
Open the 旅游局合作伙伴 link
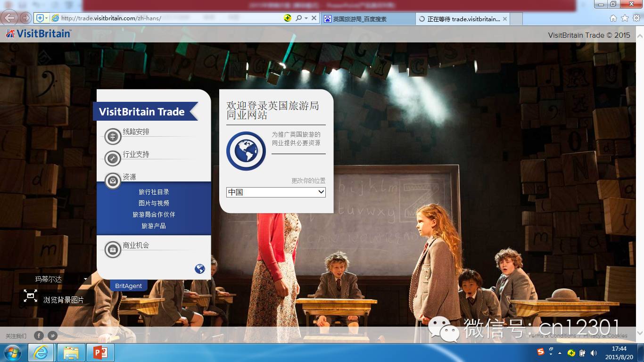point(154,214)
